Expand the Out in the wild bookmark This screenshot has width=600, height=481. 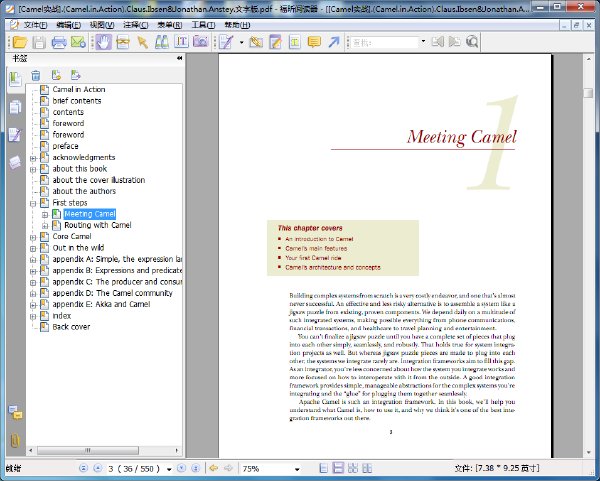click(33, 248)
